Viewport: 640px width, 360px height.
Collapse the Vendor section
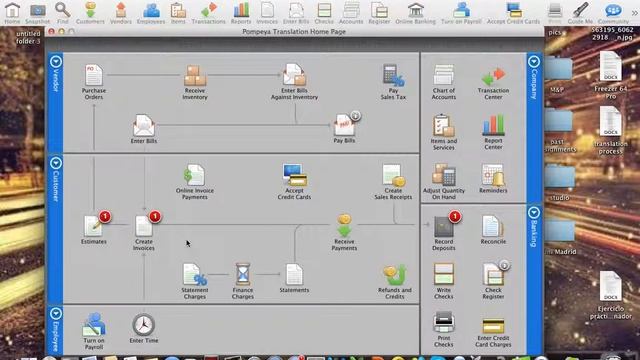click(x=56, y=62)
